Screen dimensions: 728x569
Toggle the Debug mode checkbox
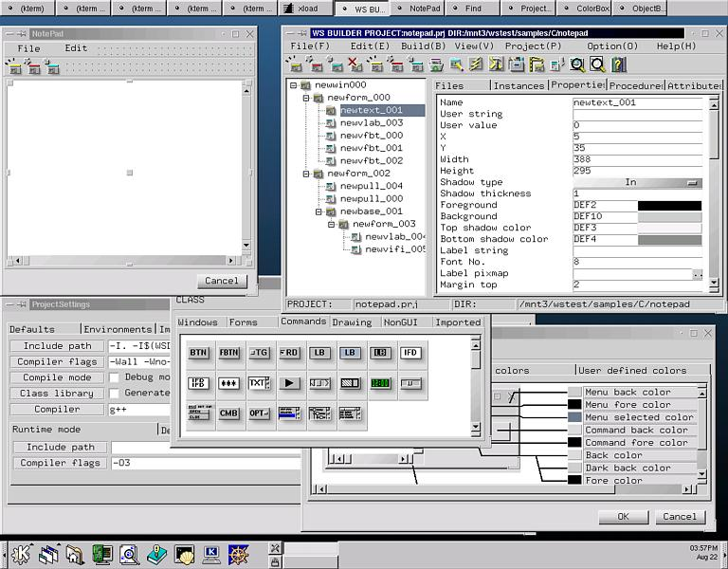click(114, 377)
